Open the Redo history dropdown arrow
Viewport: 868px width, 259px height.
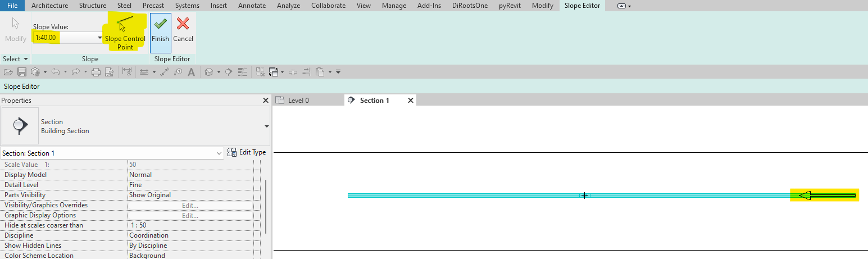coord(85,72)
